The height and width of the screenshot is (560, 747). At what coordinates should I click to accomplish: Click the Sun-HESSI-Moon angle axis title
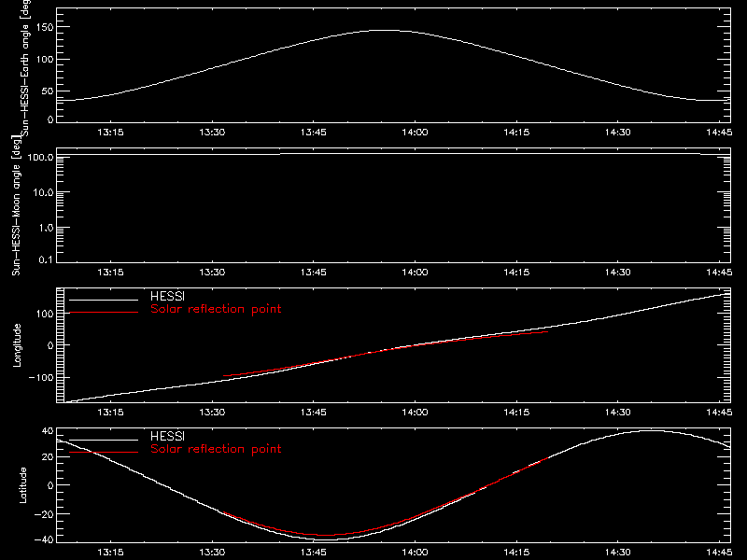[x=16, y=205]
